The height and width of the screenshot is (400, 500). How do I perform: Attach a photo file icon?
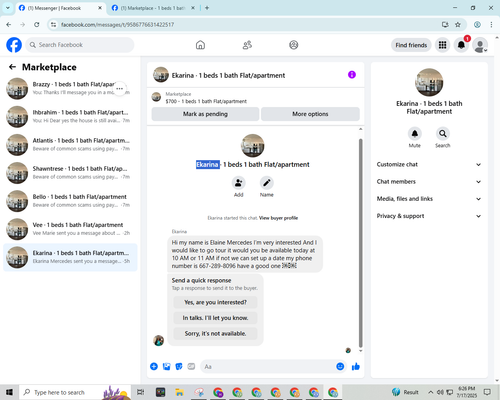coord(166,367)
